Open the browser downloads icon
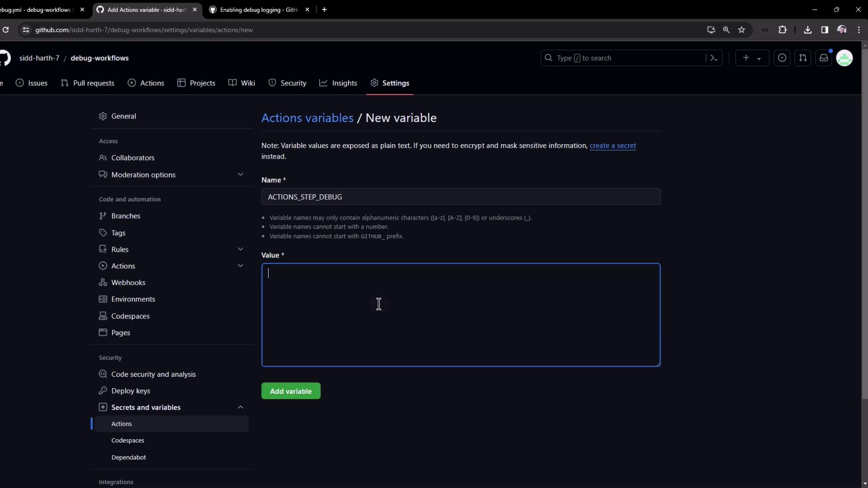868x488 pixels. 808,30
